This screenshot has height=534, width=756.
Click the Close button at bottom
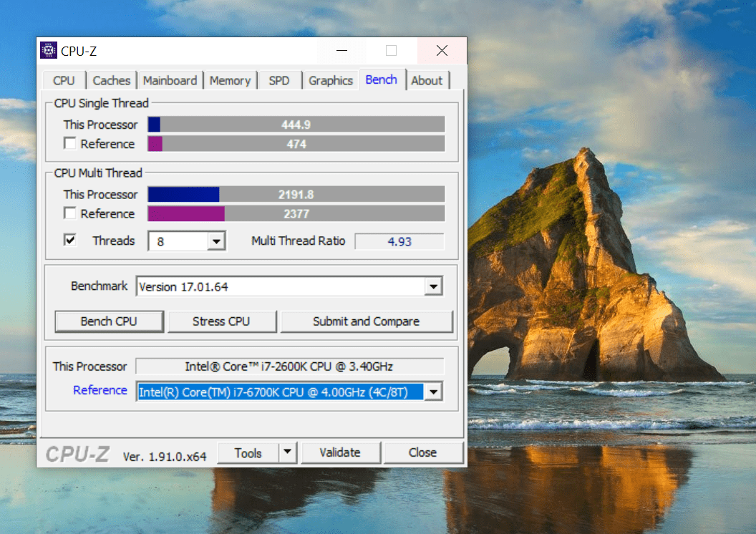tap(423, 452)
